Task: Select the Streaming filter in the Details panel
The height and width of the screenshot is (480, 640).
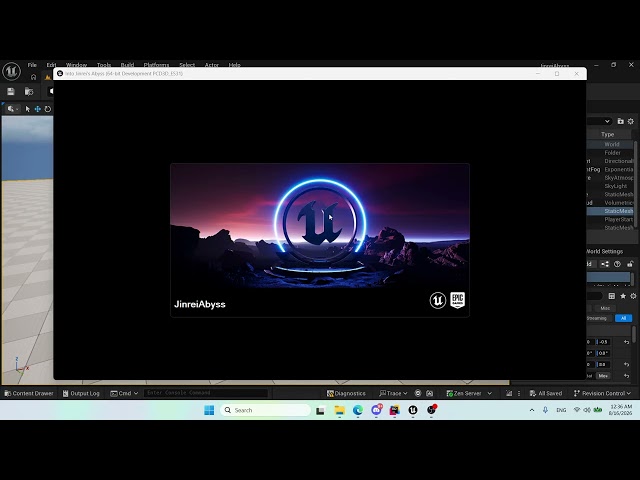Action: [x=597, y=318]
